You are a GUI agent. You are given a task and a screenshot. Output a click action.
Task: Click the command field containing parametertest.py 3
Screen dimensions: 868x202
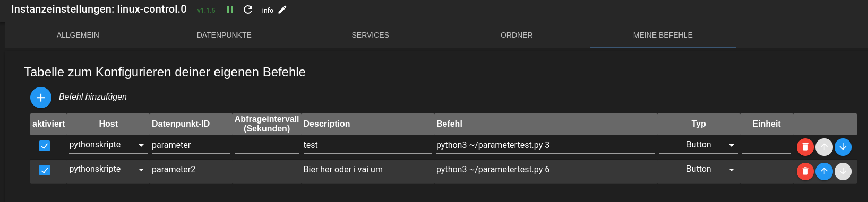tap(546, 145)
